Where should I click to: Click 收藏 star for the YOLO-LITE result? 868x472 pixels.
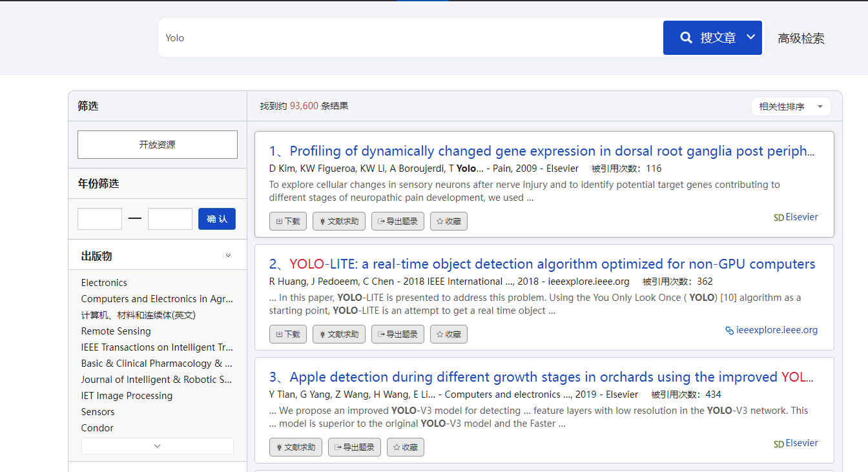click(x=449, y=334)
